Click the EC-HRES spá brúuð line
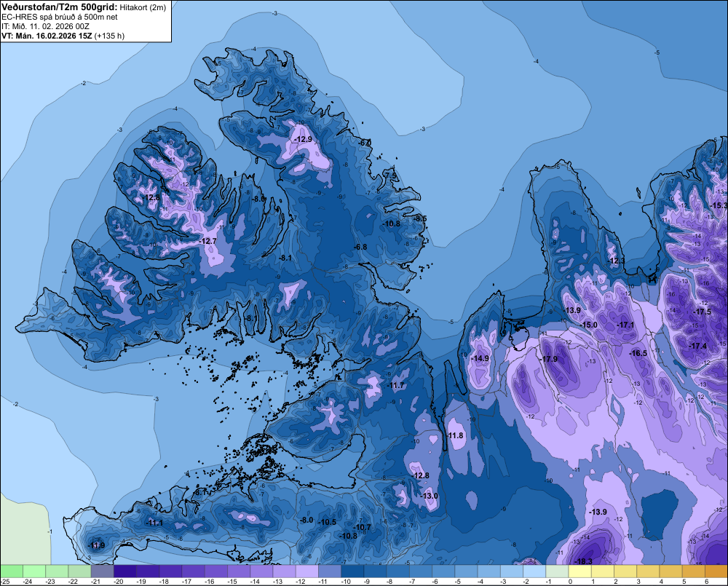The height and width of the screenshot is (586, 728). pos(60,17)
